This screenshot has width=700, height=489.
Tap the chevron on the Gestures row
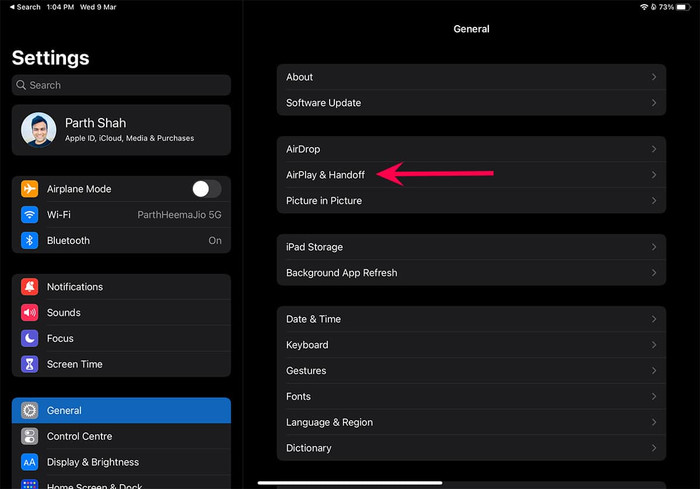click(x=654, y=371)
